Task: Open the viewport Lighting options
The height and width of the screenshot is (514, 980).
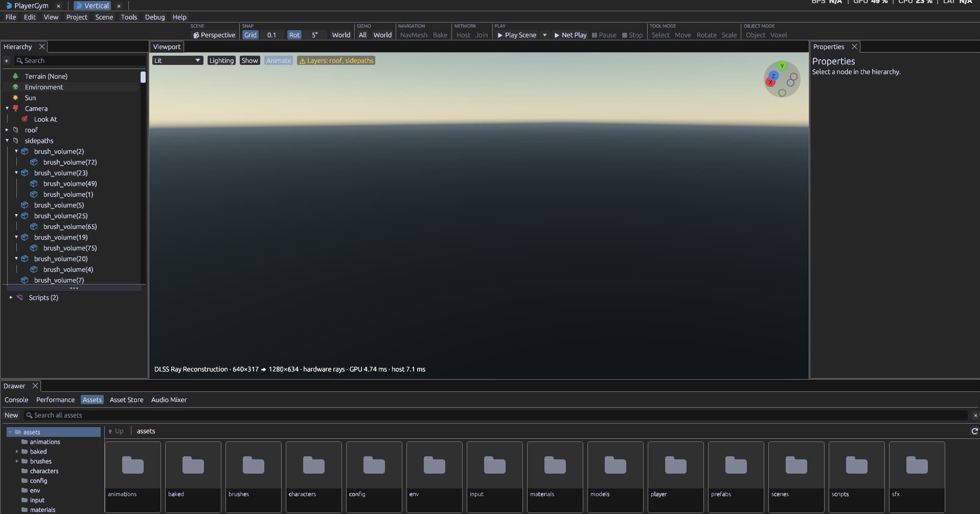Action: (x=221, y=60)
